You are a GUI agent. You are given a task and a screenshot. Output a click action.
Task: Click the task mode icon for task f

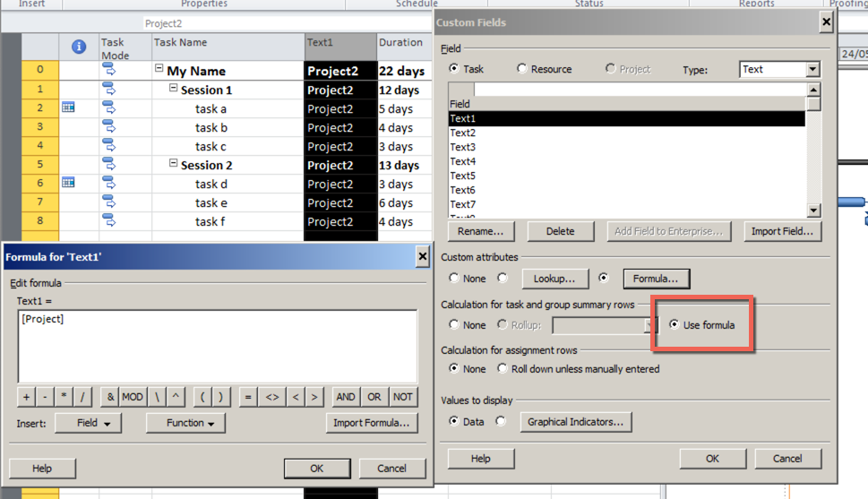click(109, 220)
